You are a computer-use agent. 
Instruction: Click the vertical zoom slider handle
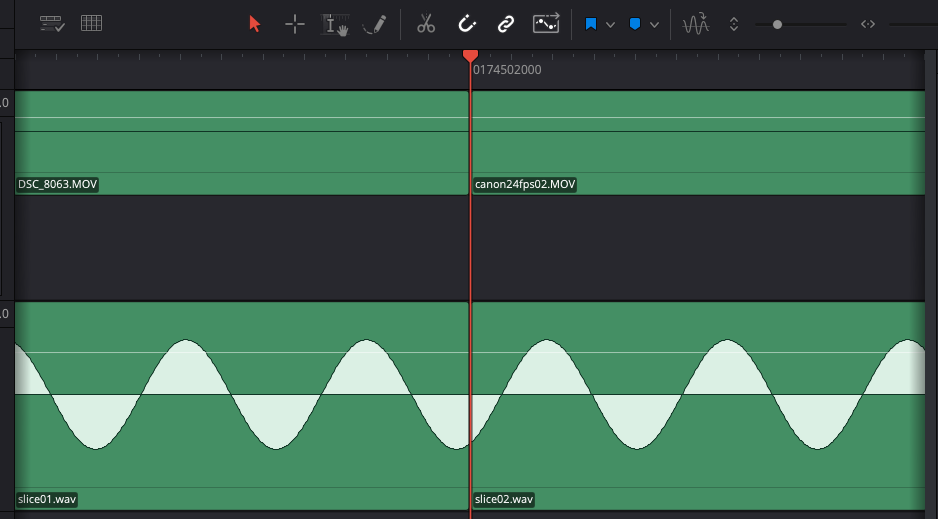(x=777, y=24)
